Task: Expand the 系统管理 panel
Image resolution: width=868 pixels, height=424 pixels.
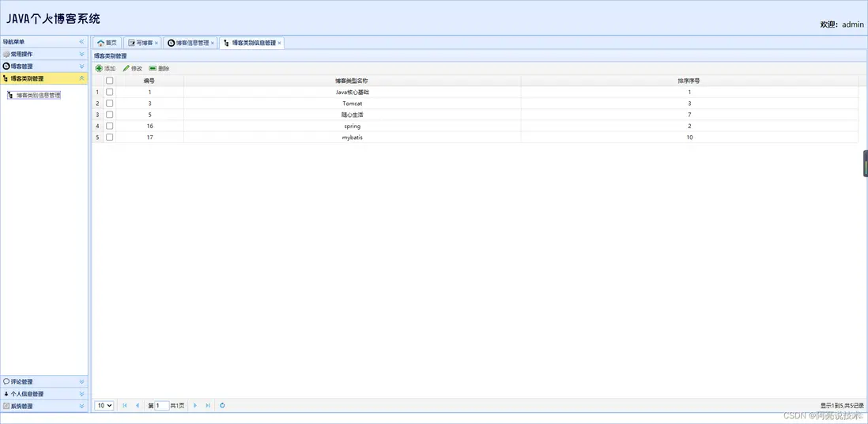Action: (x=81, y=406)
